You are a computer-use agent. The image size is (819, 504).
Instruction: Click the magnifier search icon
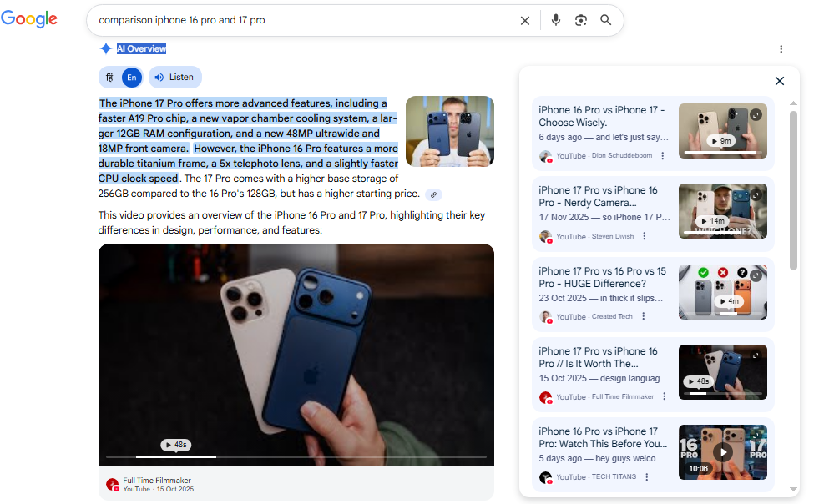606,20
